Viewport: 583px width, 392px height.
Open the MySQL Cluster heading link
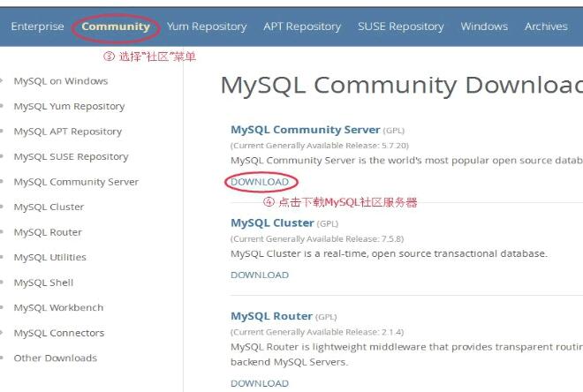tap(272, 223)
